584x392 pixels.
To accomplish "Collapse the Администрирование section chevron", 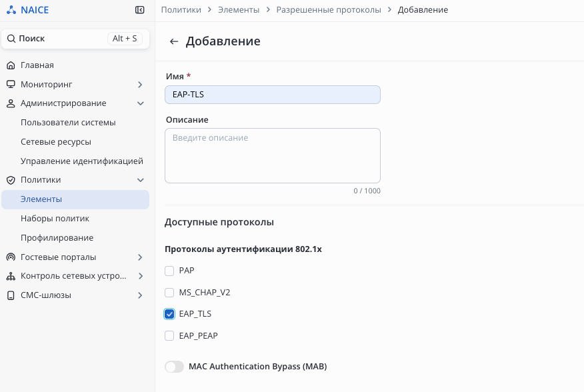I will [140, 103].
